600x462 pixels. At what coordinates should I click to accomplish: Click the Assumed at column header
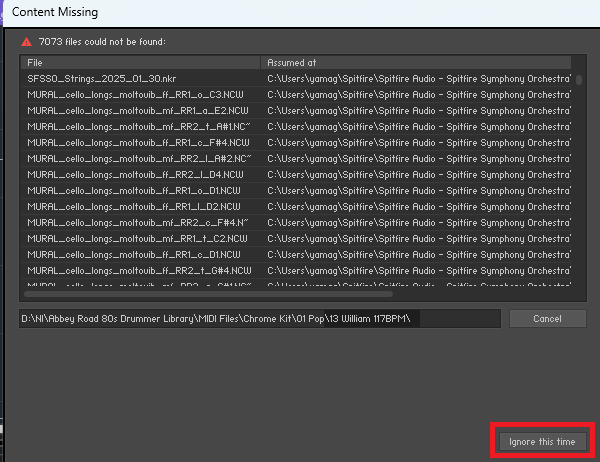pos(415,62)
